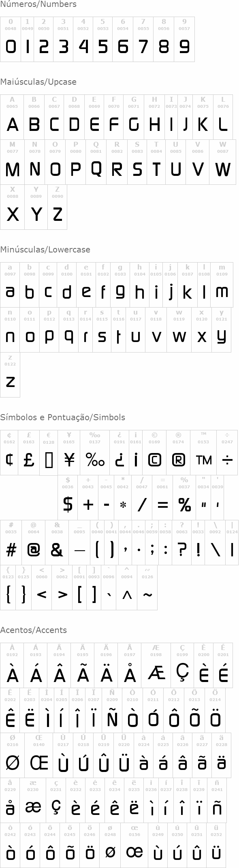This screenshot has height=868, width=239.
Task: Click the copyright symbol glyph
Action: tap(154, 460)
